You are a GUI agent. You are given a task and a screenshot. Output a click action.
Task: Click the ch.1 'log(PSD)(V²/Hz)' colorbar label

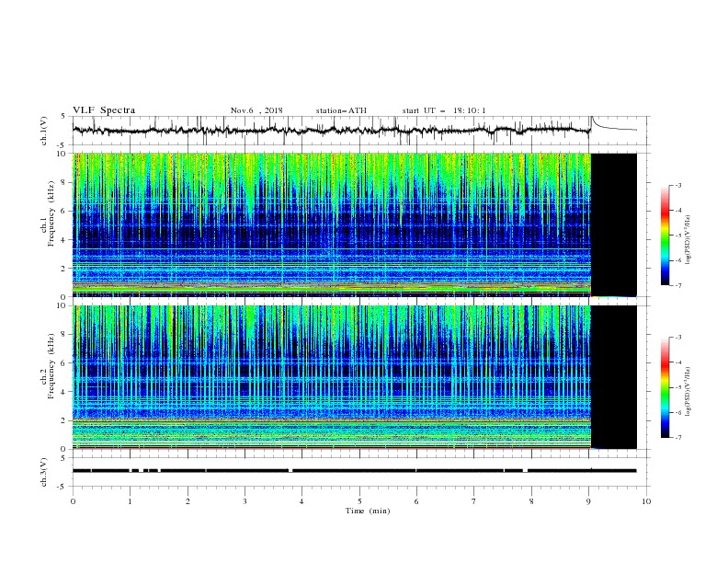tap(688, 240)
